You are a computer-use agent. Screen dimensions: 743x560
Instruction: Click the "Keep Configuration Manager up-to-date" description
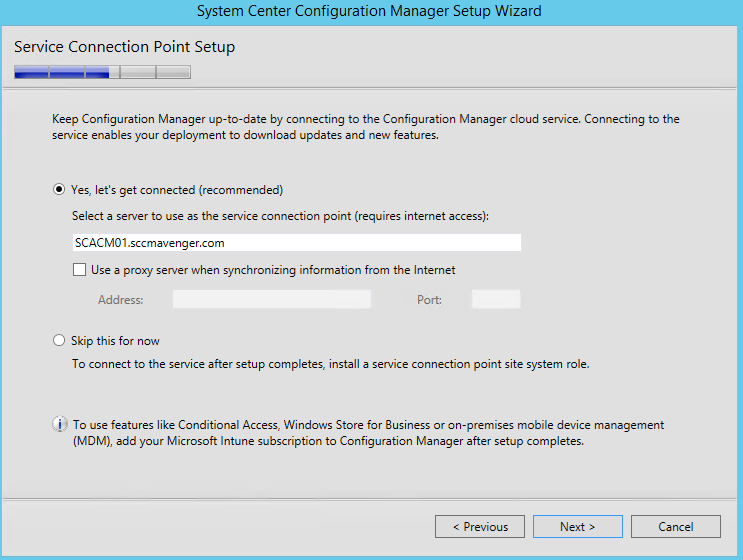(x=365, y=127)
